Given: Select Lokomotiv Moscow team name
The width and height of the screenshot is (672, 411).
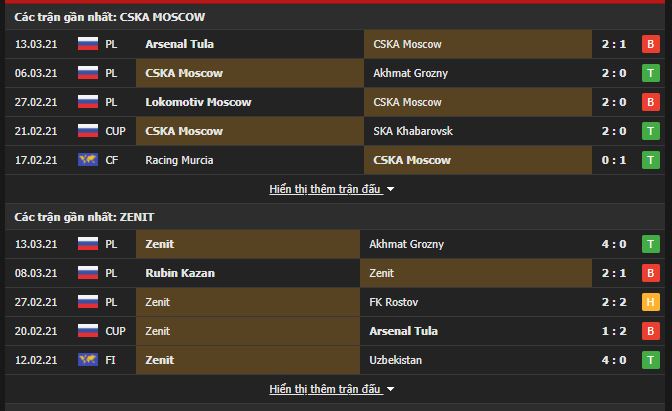Looking at the screenshot, I should 198,102.
